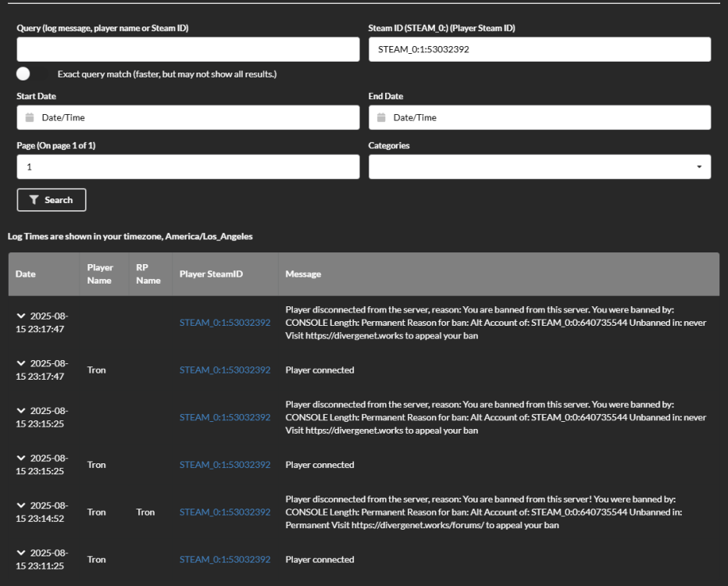
Task: Expand the 23:15:25 disconnected log row
Action: click(21, 411)
